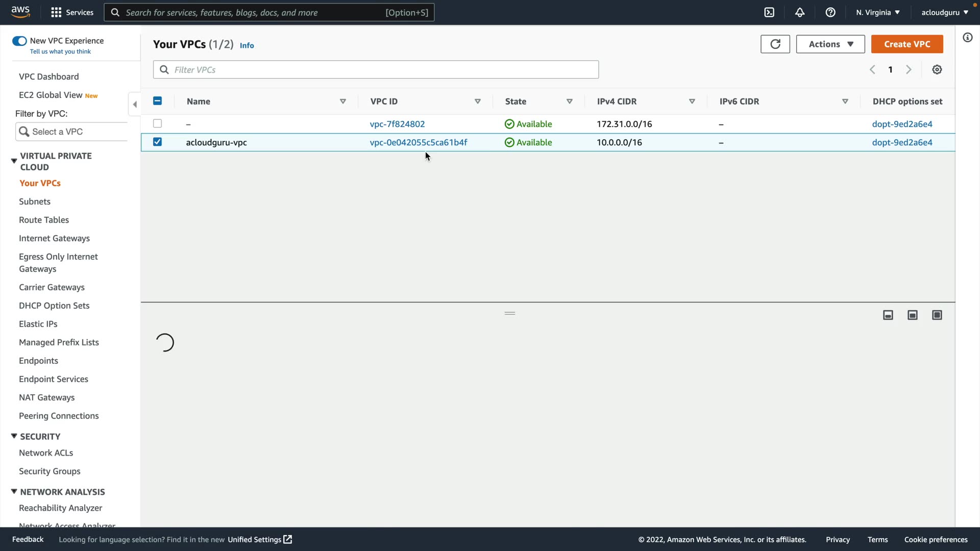Open Subnets in the sidebar
Viewport: 980px width, 551px height.
(x=35, y=202)
